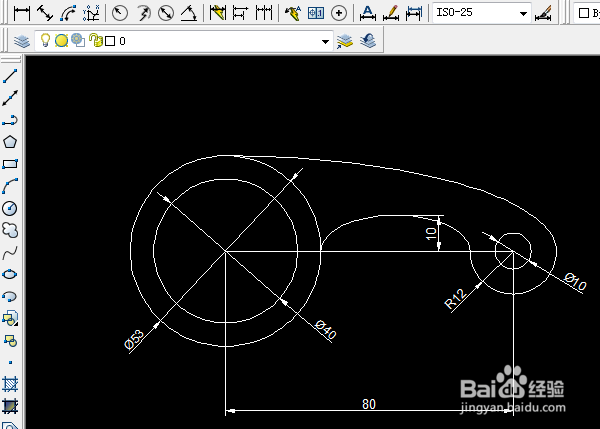Open the Layer Properties Manager
Image resolution: width=600 pixels, height=429 pixels.
22,41
